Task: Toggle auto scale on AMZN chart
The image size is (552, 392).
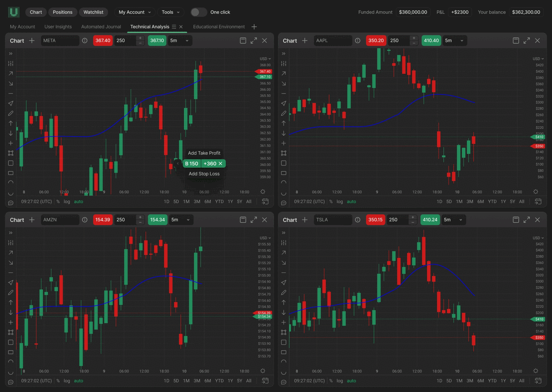Action: [x=78, y=381]
